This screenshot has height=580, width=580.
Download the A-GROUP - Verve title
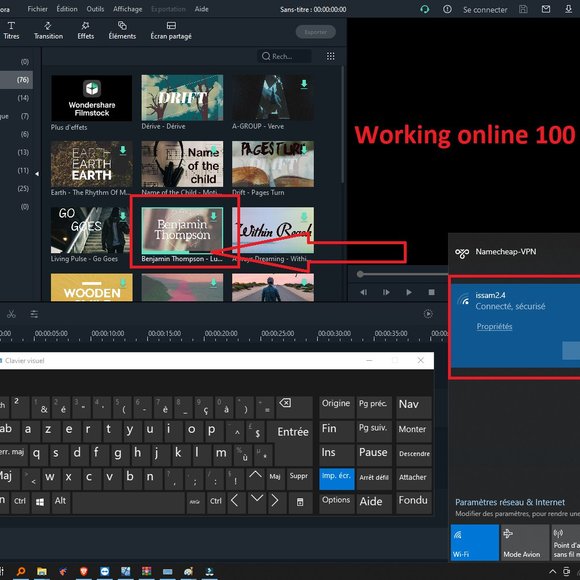[x=304, y=84]
